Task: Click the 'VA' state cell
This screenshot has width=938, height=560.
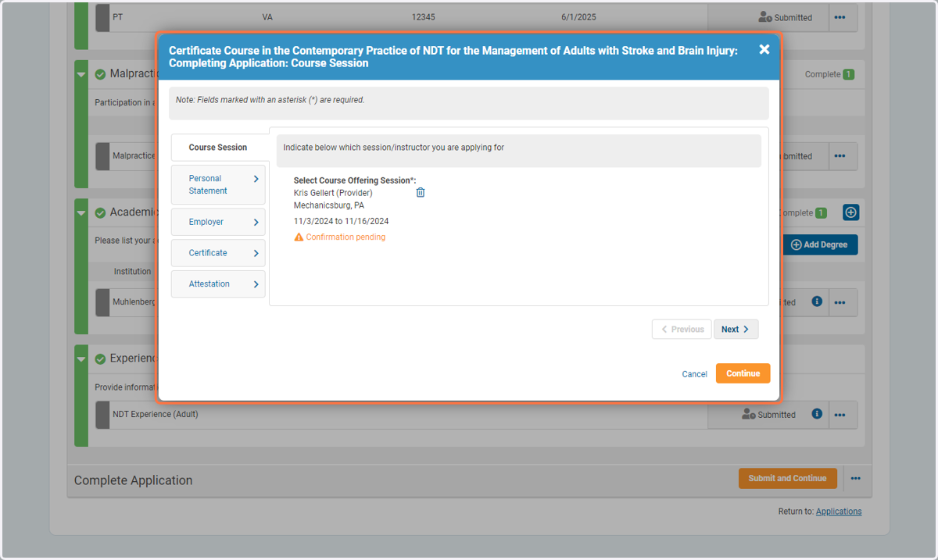Action: pyautogui.click(x=267, y=16)
